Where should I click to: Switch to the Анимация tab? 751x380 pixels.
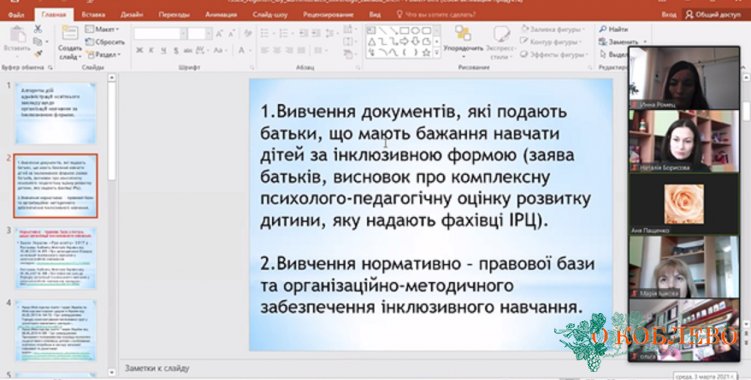point(221,15)
